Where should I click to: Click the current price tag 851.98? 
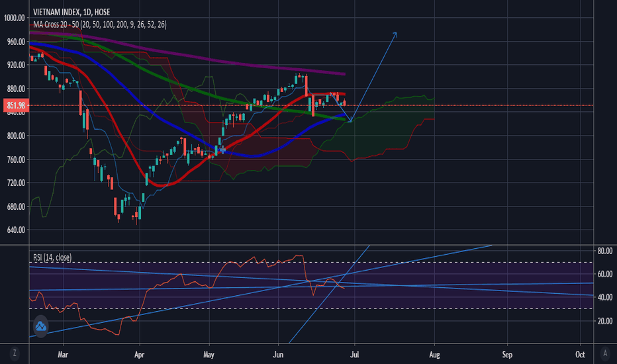pos(16,105)
